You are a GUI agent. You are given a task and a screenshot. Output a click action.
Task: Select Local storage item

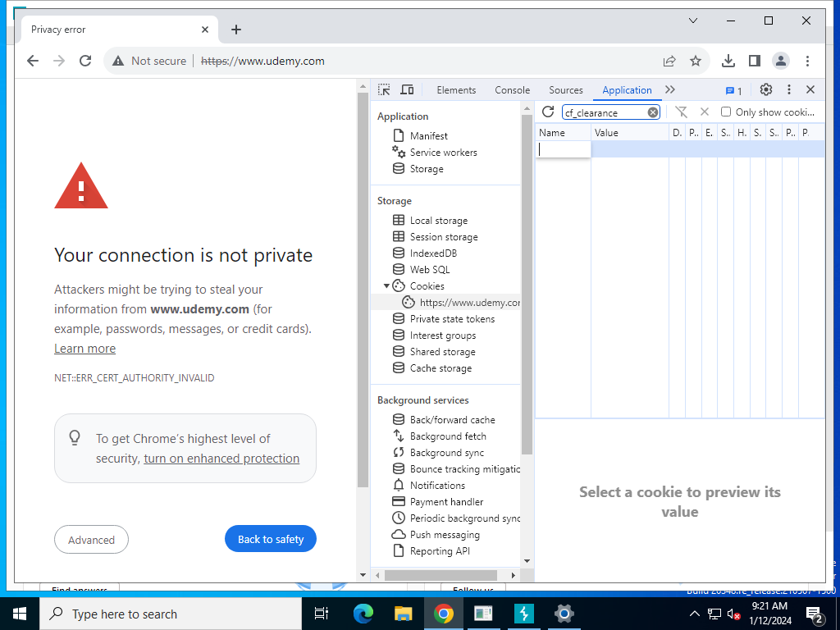438,220
